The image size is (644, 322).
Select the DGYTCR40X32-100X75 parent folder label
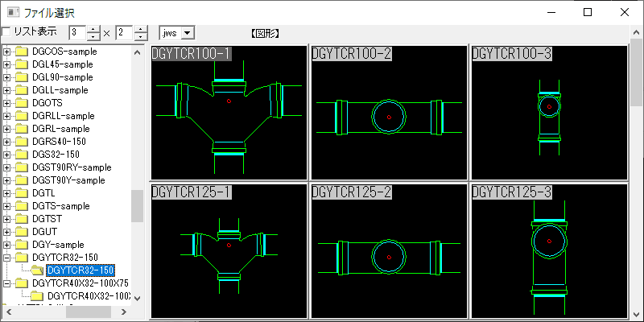pos(80,283)
